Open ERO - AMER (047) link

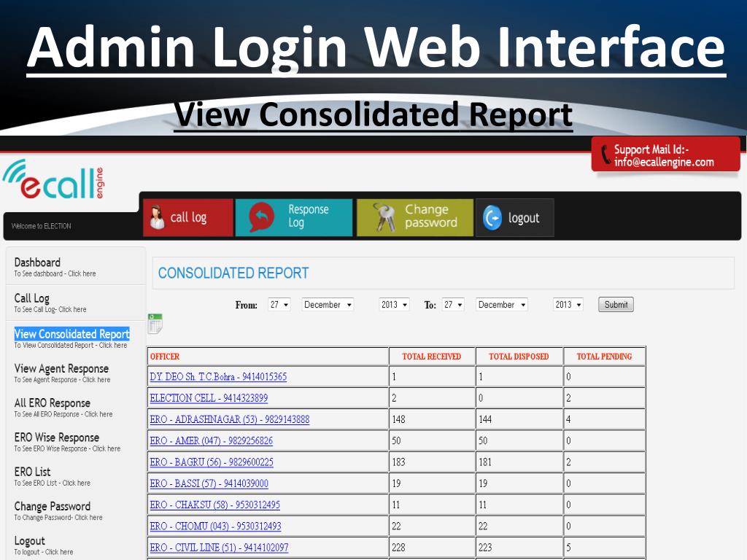tap(212, 441)
